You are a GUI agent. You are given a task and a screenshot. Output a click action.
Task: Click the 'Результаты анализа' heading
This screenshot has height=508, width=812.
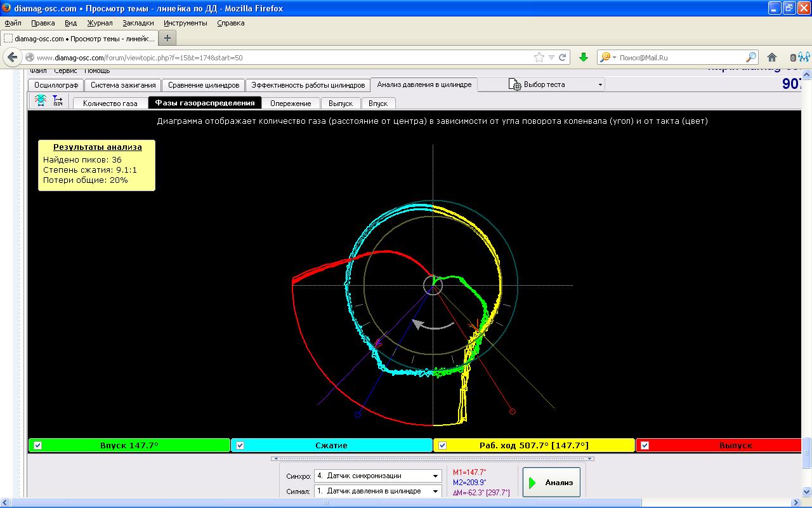click(x=97, y=147)
